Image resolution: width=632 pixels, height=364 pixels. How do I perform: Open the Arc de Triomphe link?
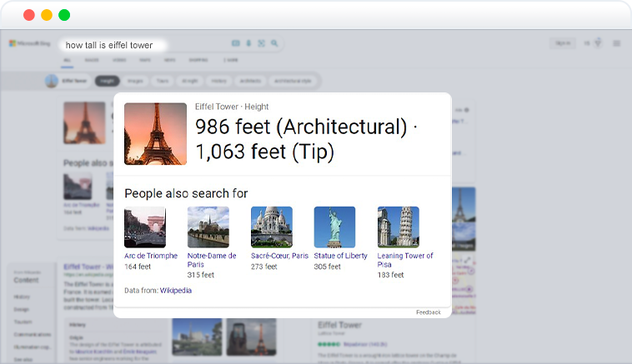coord(151,256)
